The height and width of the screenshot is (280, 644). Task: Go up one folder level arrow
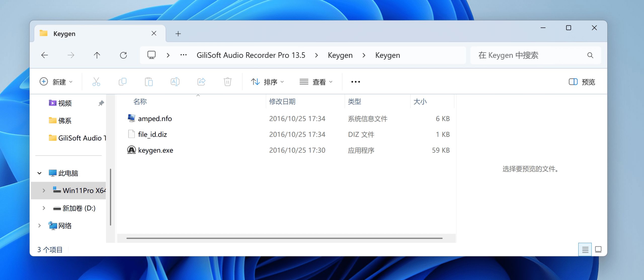[97, 55]
